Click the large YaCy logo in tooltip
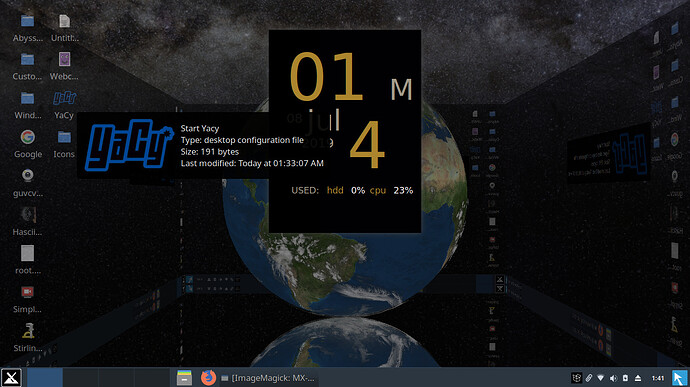The image size is (690, 387). tap(129, 145)
